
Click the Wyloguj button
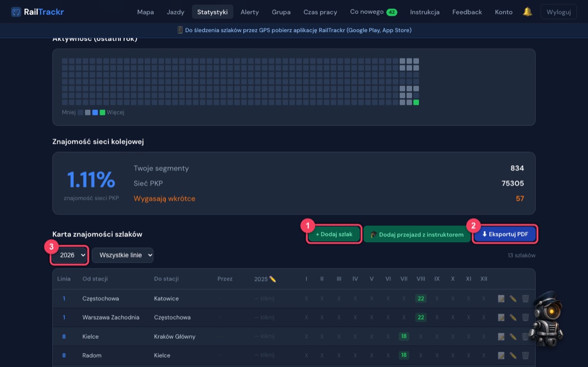point(559,12)
